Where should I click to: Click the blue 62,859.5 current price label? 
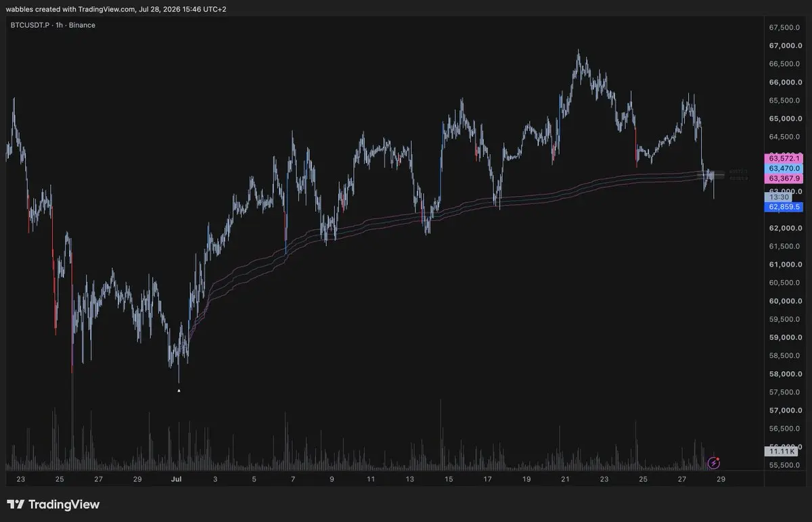tap(783, 207)
